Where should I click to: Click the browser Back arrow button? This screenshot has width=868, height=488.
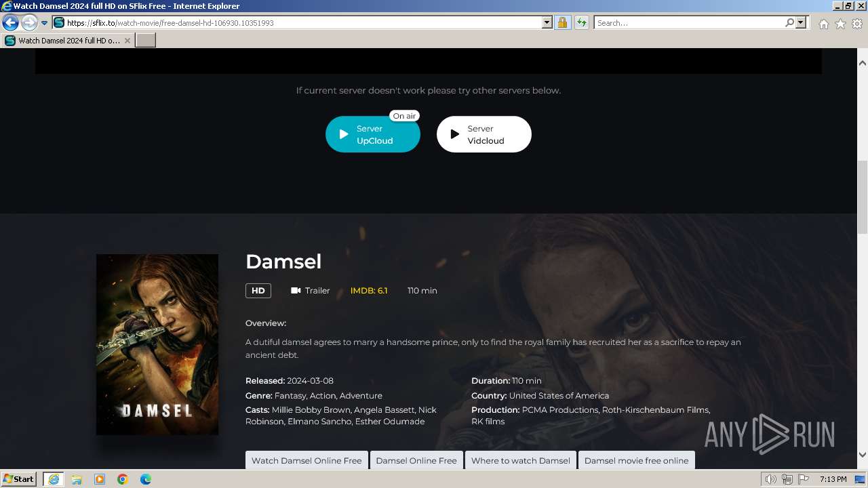[x=10, y=23]
